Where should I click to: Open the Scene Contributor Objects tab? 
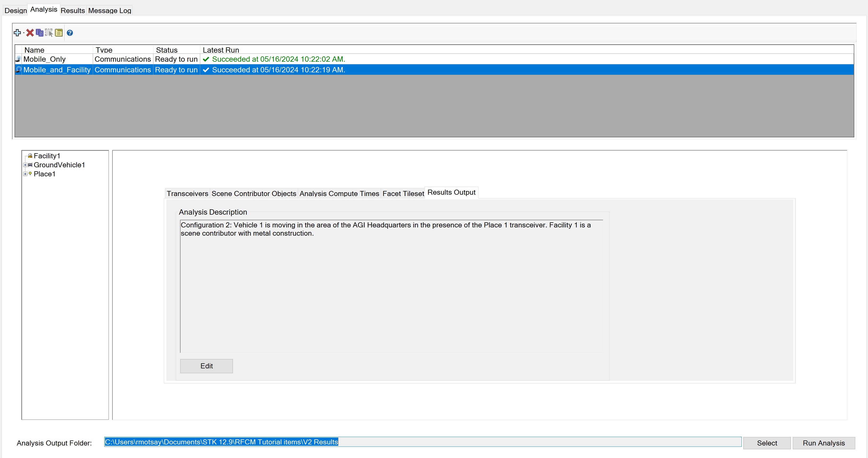[253, 193]
